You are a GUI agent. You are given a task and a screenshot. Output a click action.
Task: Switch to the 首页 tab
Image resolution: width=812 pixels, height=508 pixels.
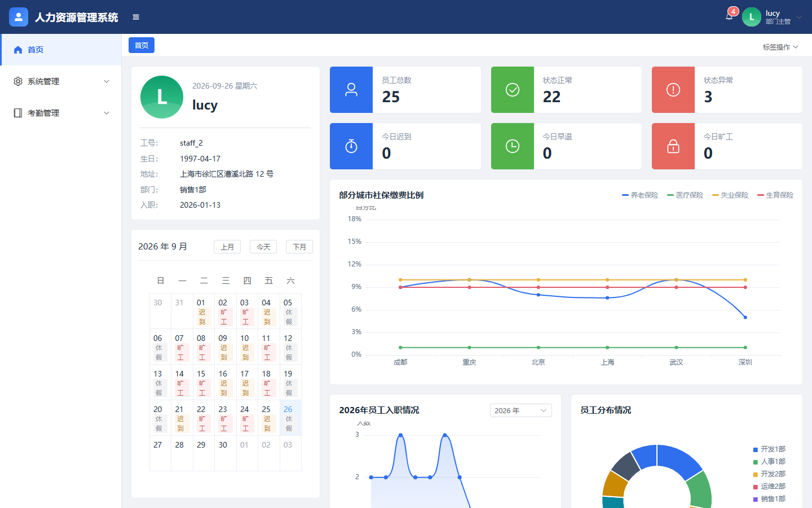pyautogui.click(x=142, y=45)
